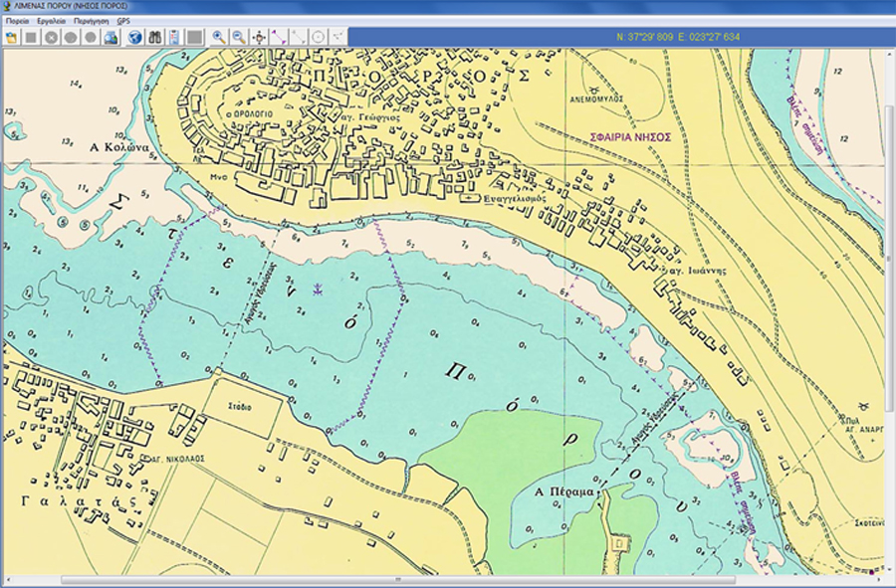The width and height of the screenshot is (896, 588).
Task: Click the gray square button beside the clipboard icon
Action: (x=194, y=38)
